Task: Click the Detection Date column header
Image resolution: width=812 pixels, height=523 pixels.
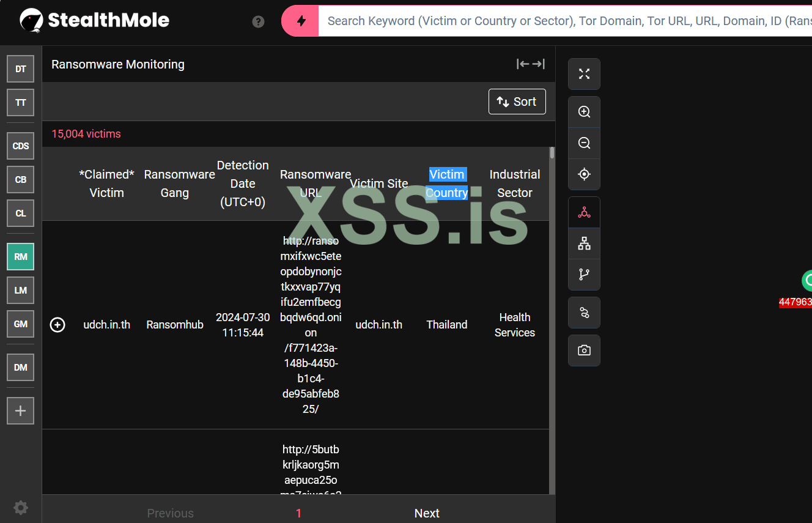Action: [243, 184]
